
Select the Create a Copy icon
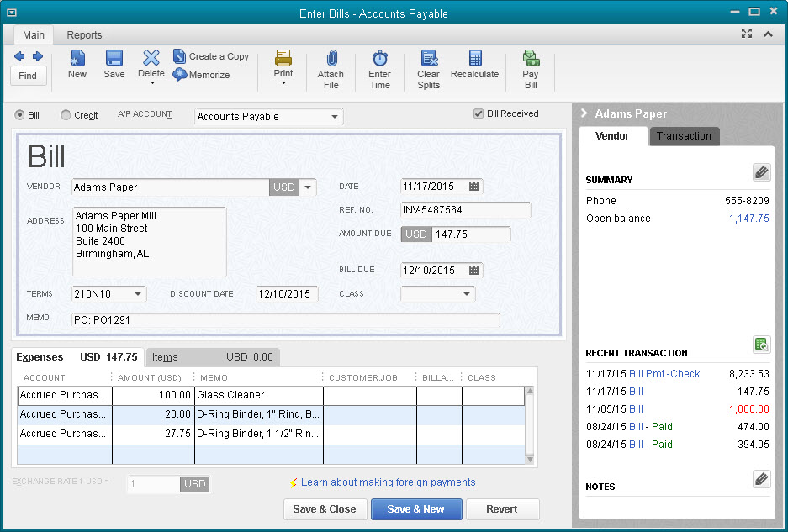(x=210, y=56)
